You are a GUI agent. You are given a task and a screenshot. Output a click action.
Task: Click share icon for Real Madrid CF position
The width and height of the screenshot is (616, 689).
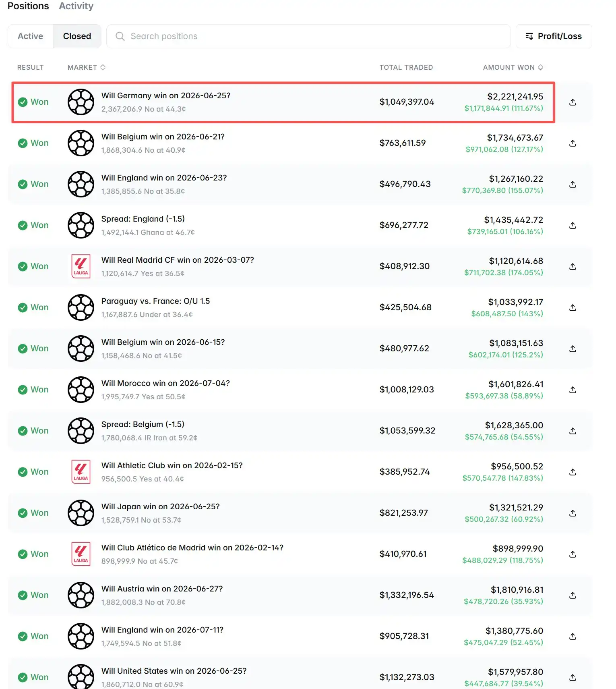coord(573,266)
